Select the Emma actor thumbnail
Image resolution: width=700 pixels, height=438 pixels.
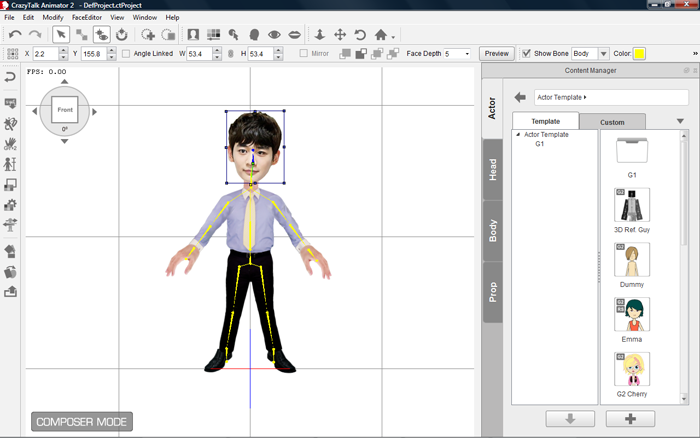pyautogui.click(x=631, y=314)
